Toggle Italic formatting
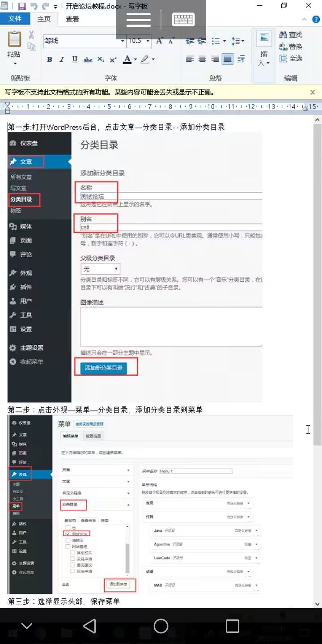The width and height of the screenshot is (322, 644). [x=62, y=59]
